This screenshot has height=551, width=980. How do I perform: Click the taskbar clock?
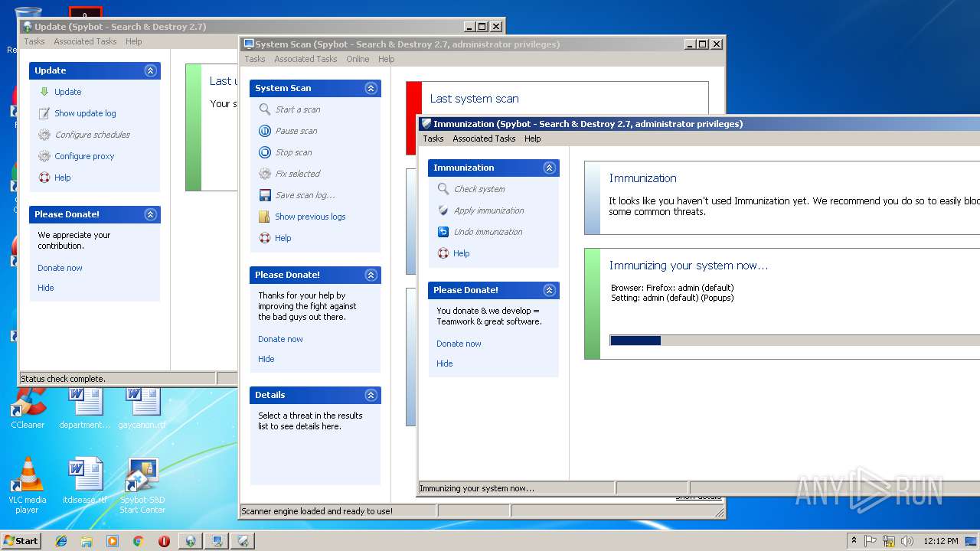coord(941,541)
